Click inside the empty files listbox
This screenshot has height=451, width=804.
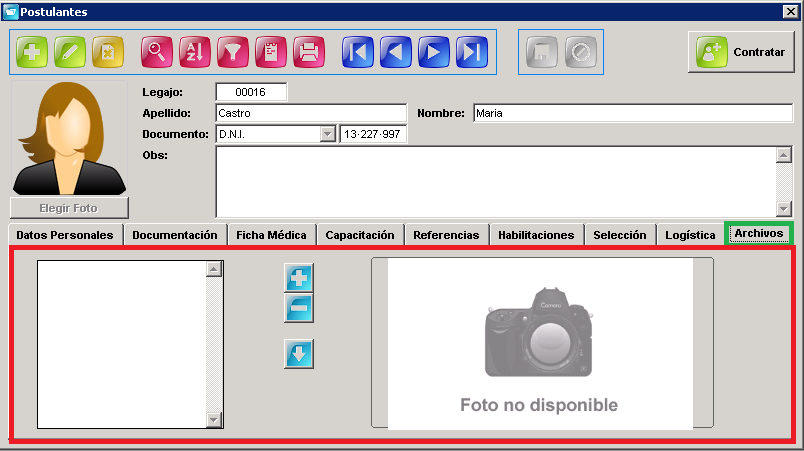[122, 344]
